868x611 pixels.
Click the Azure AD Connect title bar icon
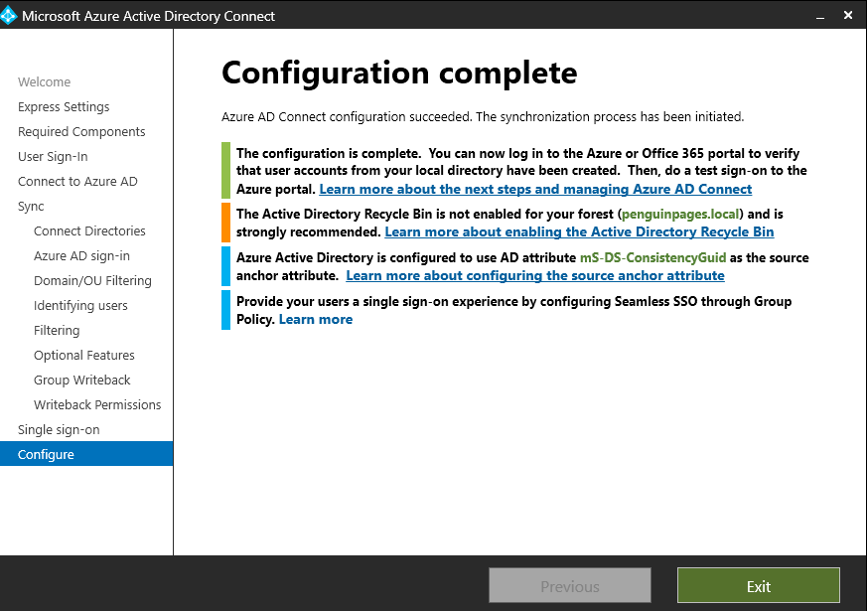click(x=8, y=16)
